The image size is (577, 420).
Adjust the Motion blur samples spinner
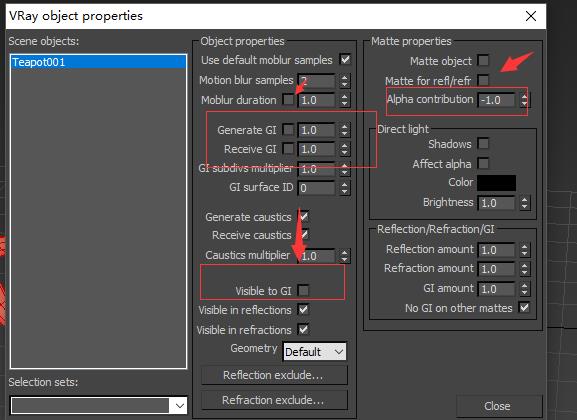click(x=344, y=81)
